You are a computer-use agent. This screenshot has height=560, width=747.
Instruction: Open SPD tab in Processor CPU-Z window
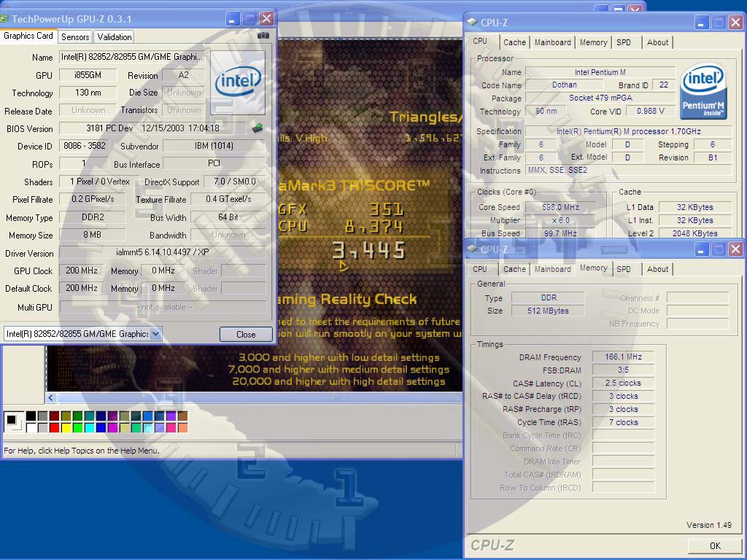click(624, 42)
